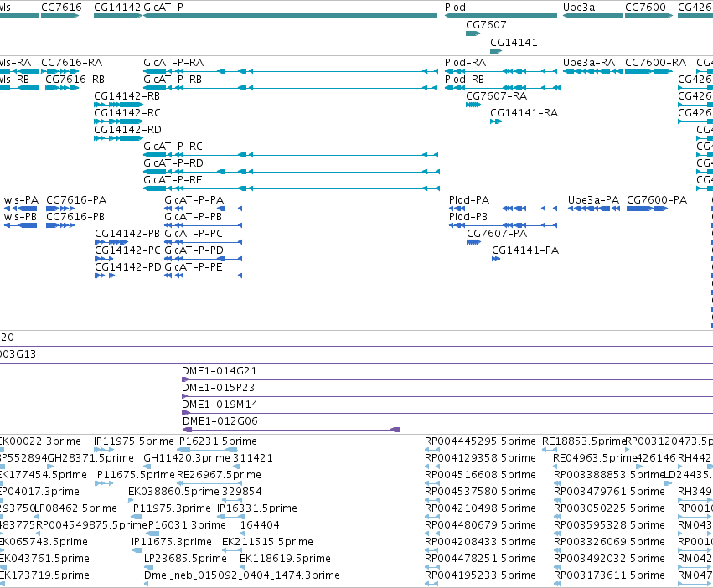The width and height of the screenshot is (713, 588).
Task: Select the Ube3a-PA protein label
Action: tap(594, 200)
